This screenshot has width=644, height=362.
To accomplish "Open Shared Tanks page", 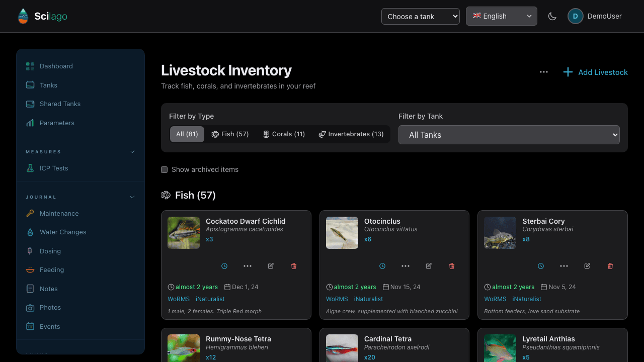I will (x=80, y=104).
